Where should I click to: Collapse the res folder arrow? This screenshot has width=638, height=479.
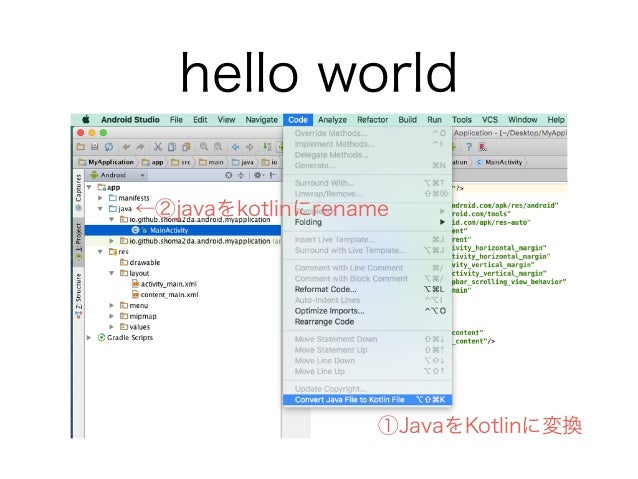(100, 252)
